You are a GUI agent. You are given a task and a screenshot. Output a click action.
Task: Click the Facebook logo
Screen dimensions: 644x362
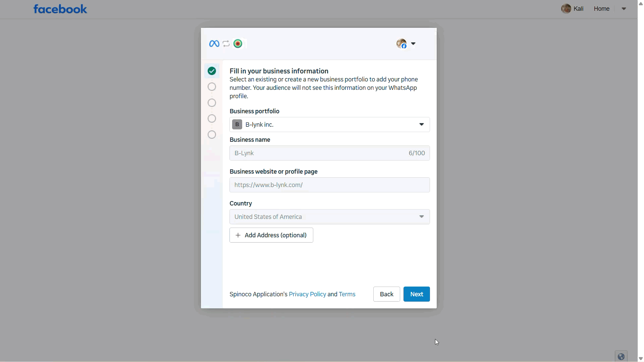point(60,9)
